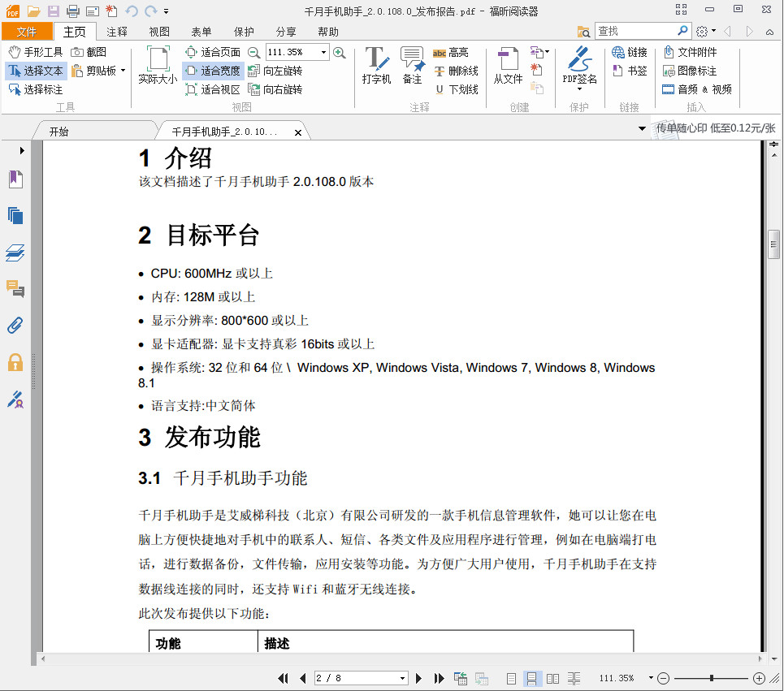Open the 保护 protect tab
This screenshot has height=691, width=784.
coord(244,32)
